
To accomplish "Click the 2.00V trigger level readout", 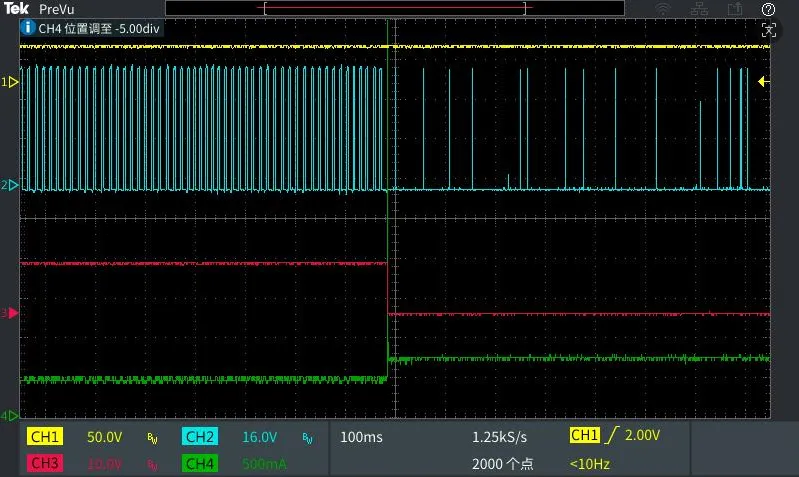I will pos(642,435).
